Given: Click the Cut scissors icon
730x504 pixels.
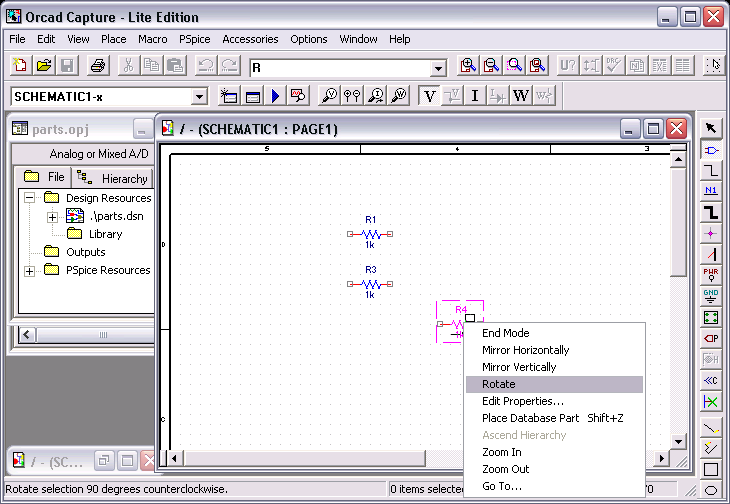Looking at the screenshot, I should [128, 66].
